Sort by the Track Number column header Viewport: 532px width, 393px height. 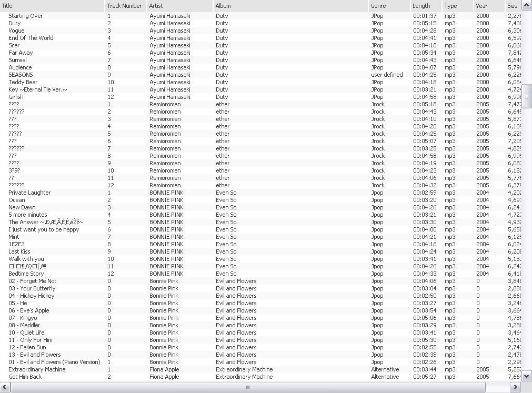(125, 6)
